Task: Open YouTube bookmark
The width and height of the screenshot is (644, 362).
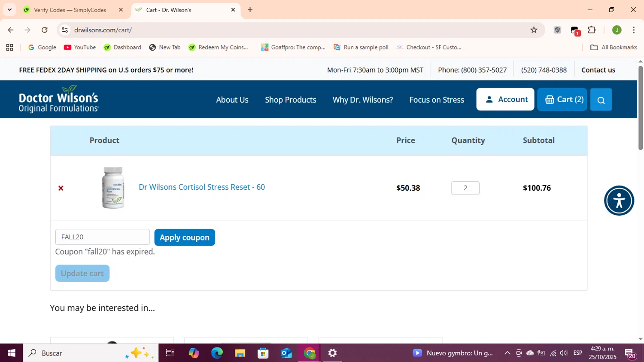Action: (x=80, y=47)
